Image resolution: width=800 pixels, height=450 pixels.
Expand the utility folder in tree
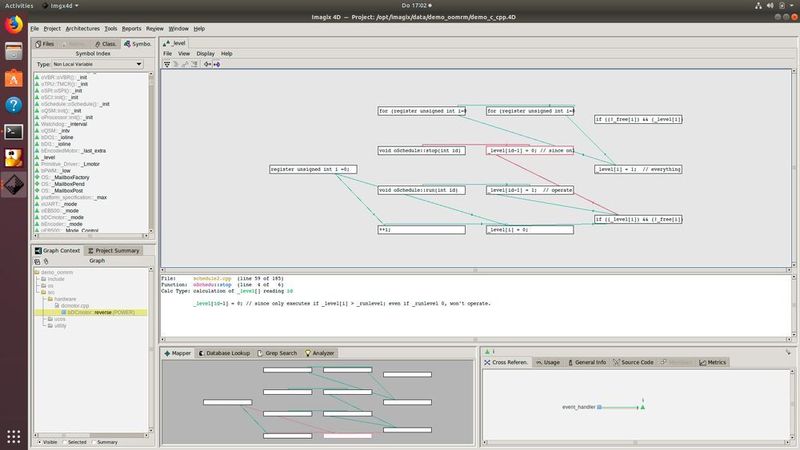[50, 326]
